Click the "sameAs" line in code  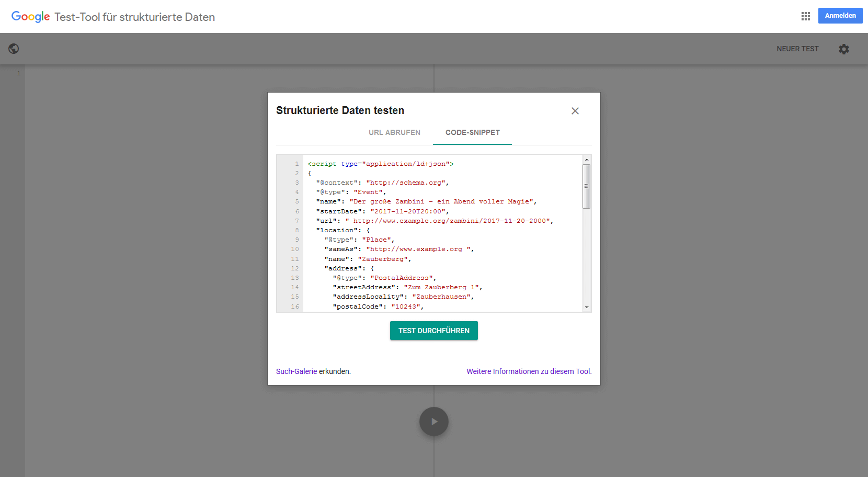[399, 249]
